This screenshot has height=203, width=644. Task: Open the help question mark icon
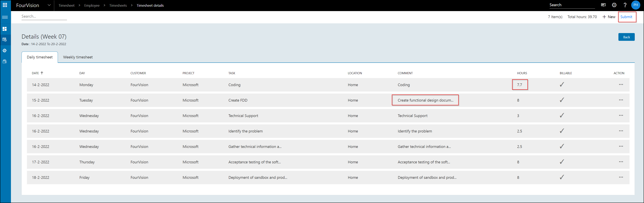625,5
